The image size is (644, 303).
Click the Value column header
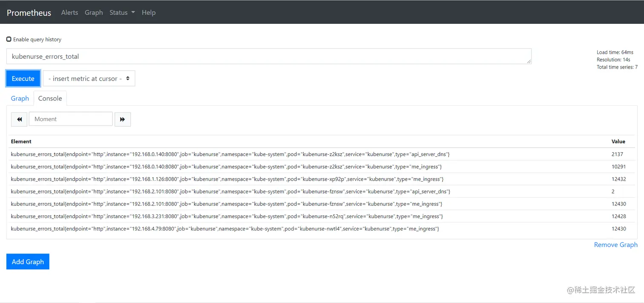[x=618, y=141]
